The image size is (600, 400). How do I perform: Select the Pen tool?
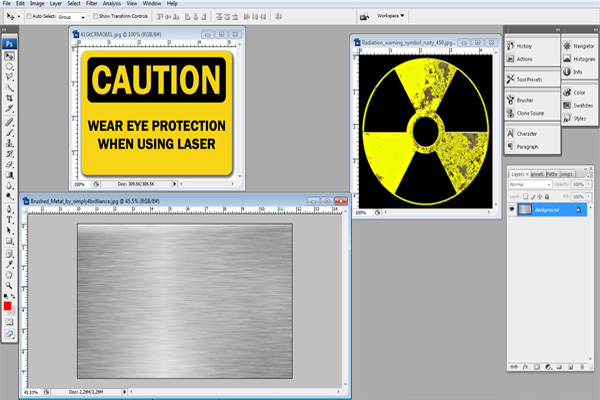tap(9, 209)
